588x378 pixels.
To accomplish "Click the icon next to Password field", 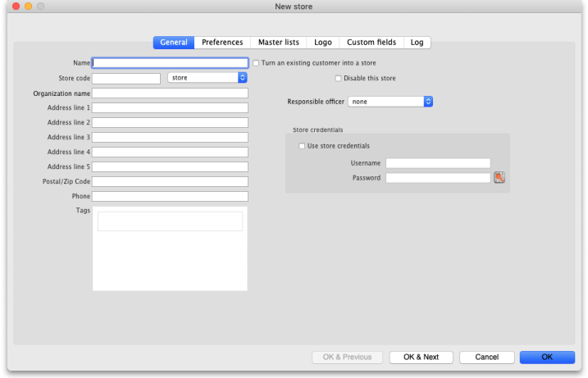I will click(x=499, y=177).
